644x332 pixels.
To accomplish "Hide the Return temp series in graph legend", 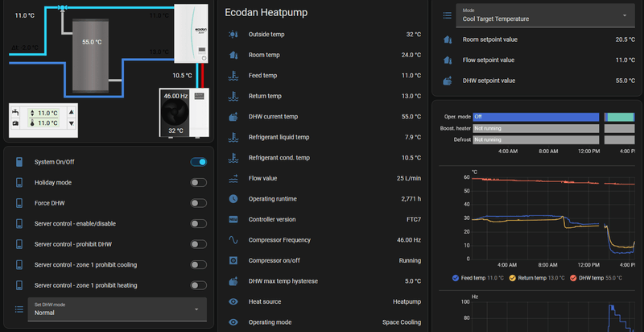I will [537, 278].
